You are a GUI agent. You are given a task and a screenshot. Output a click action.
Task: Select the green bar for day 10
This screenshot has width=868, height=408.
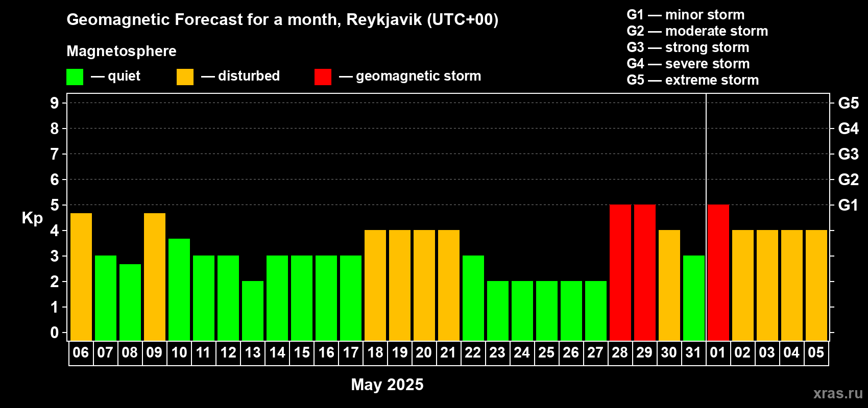click(179, 290)
